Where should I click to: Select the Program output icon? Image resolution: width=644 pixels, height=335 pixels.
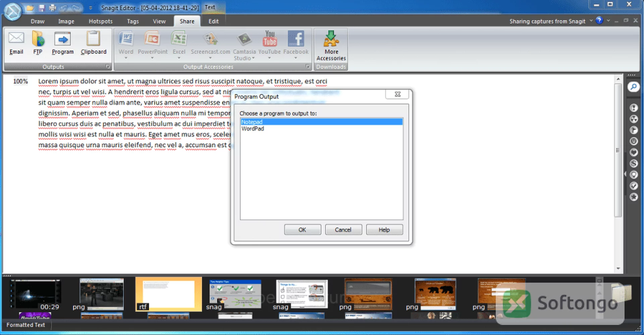[x=62, y=43]
